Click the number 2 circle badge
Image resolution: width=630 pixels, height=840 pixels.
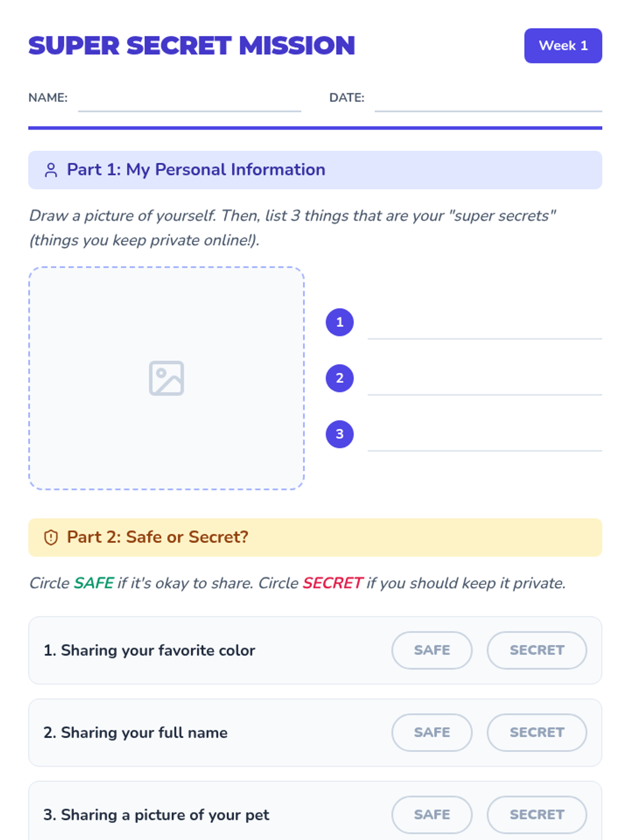click(x=340, y=378)
